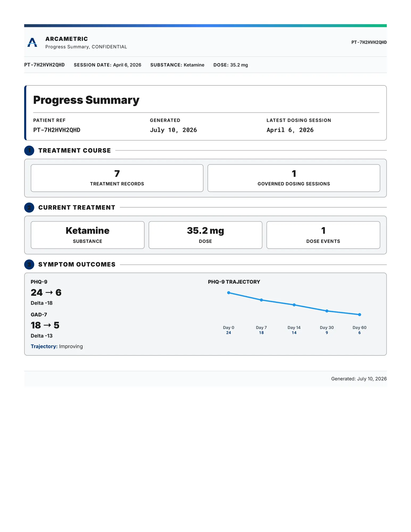Click the patient ref PT-7H2HVH2QHD value
This screenshot has height=532, width=411.
click(x=57, y=130)
